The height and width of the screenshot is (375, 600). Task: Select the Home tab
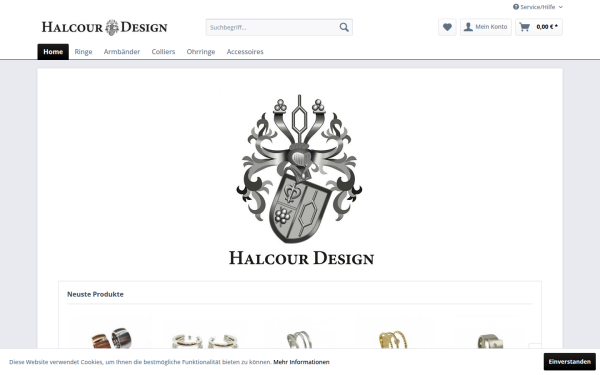(53, 52)
